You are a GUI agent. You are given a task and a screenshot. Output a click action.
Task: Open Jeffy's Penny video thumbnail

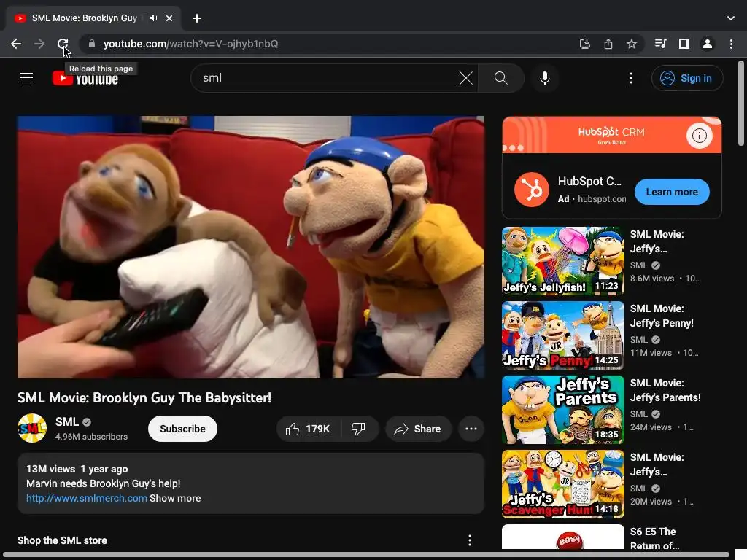point(562,335)
